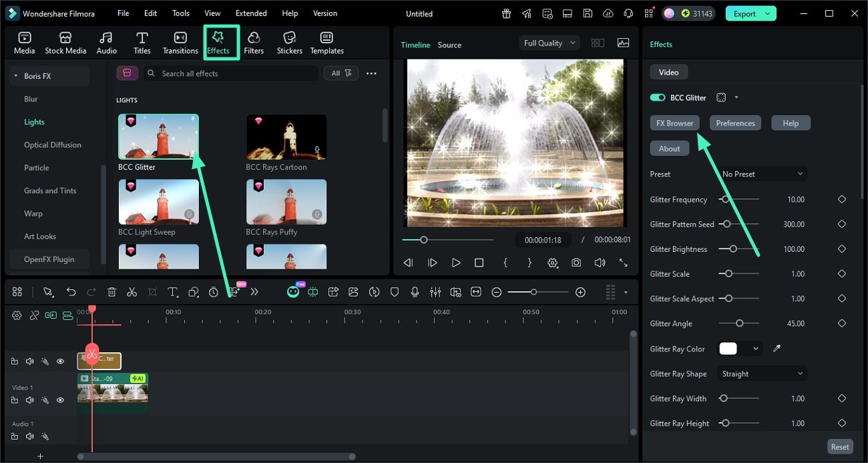Toggle the BCC Glitter effect switch off

tap(658, 98)
